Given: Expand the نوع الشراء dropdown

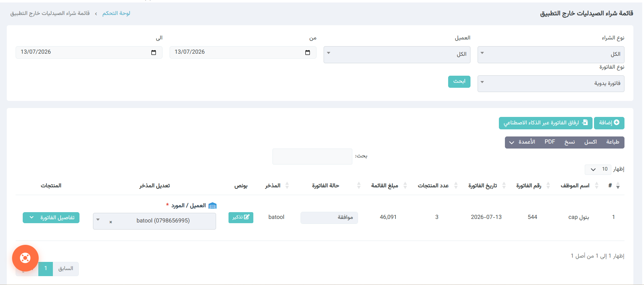Looking at the screenshot, I should [551, 54].
